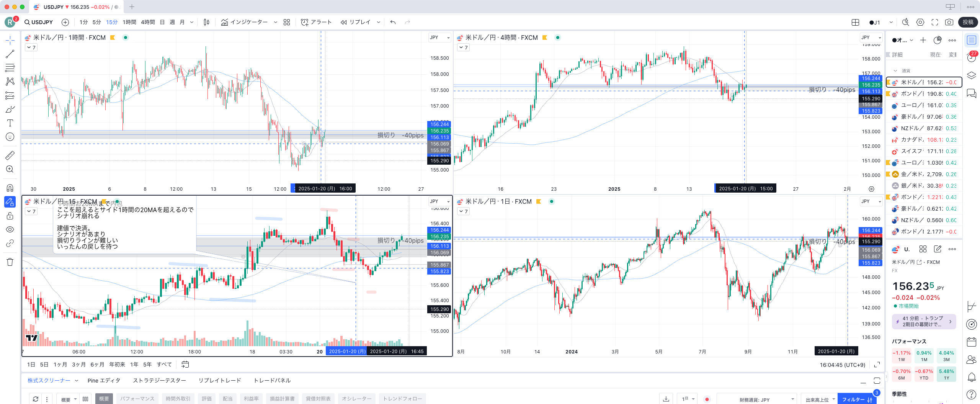Open the quick search icon
Viewport: 980px width, 404px height.
[905, 22]
